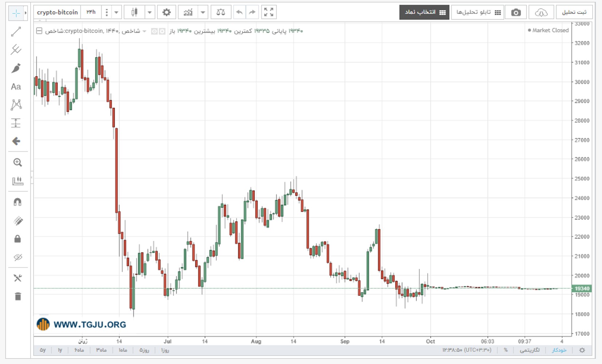The height and width of the screenshot is (364, 602).
Task: Open the measure ruler tool
Action: [17, 181]
